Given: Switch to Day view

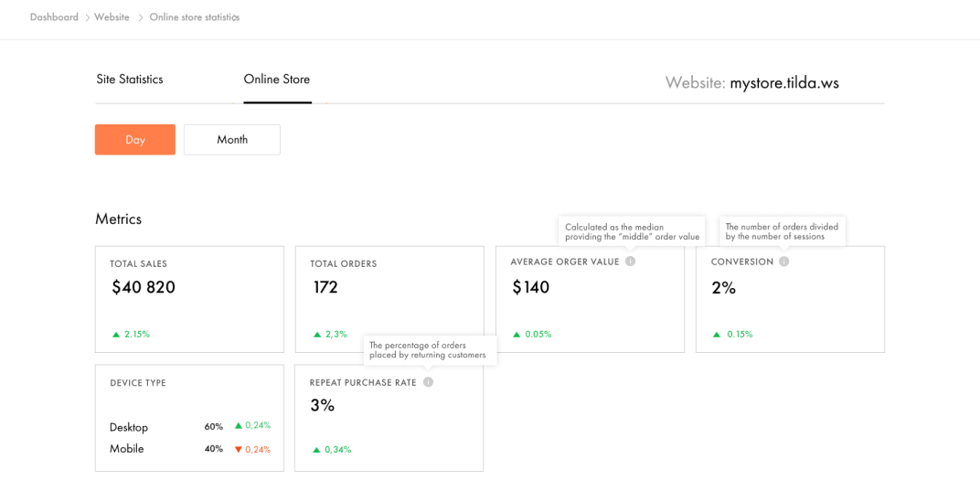Looking at the screenshot, I should point(135,140).
